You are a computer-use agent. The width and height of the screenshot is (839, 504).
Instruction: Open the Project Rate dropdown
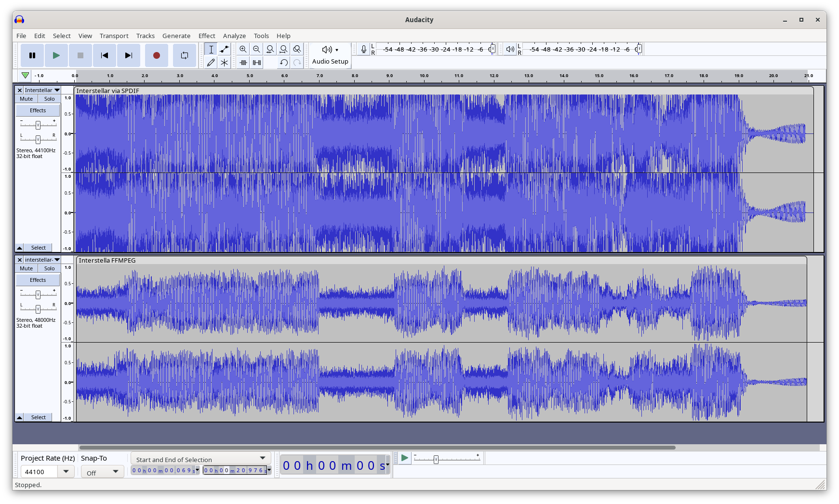point(66,472)
